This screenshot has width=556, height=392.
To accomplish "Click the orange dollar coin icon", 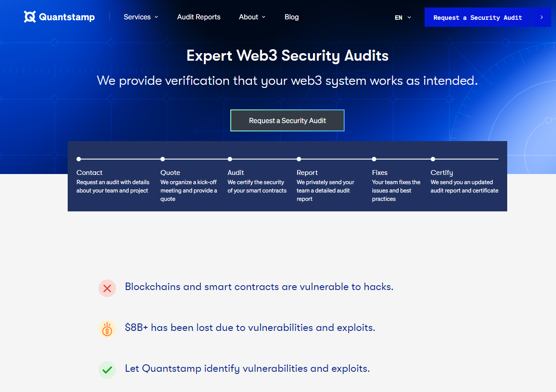I will click(x=107, y=329).
